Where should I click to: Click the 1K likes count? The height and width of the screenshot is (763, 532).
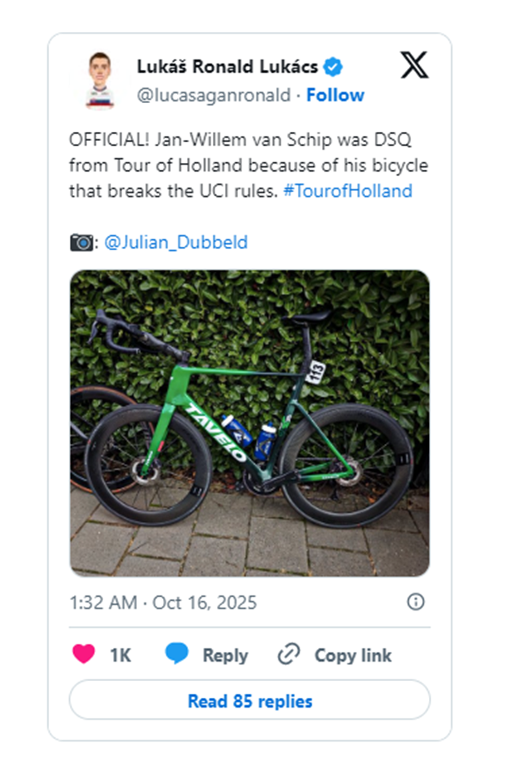pos(120,655)
